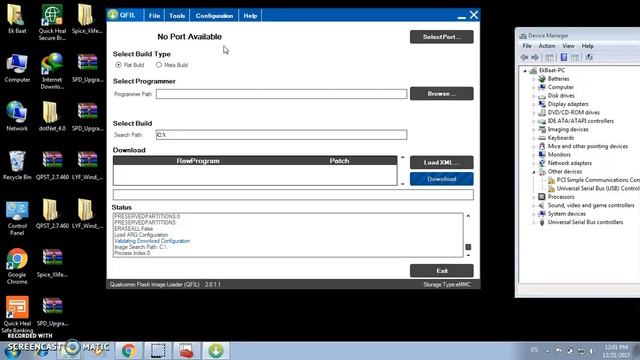Select the Meta Build radio button

(x=159, y=65)
